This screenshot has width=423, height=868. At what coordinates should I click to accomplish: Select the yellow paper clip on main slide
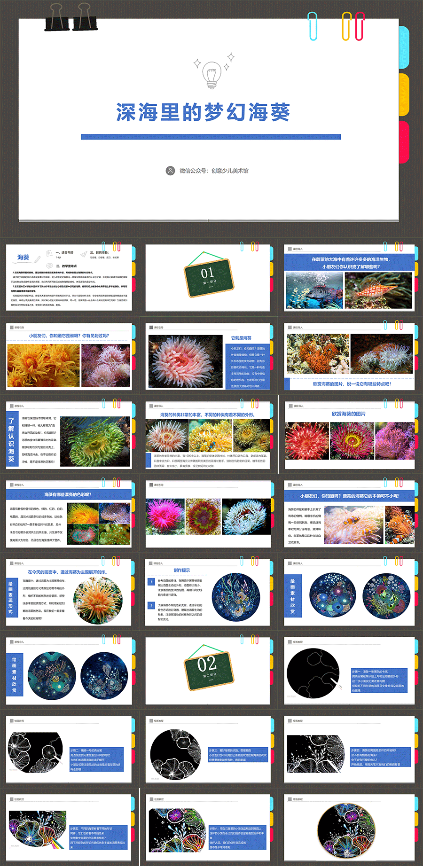pyautogui.click(x=346, y=26)
